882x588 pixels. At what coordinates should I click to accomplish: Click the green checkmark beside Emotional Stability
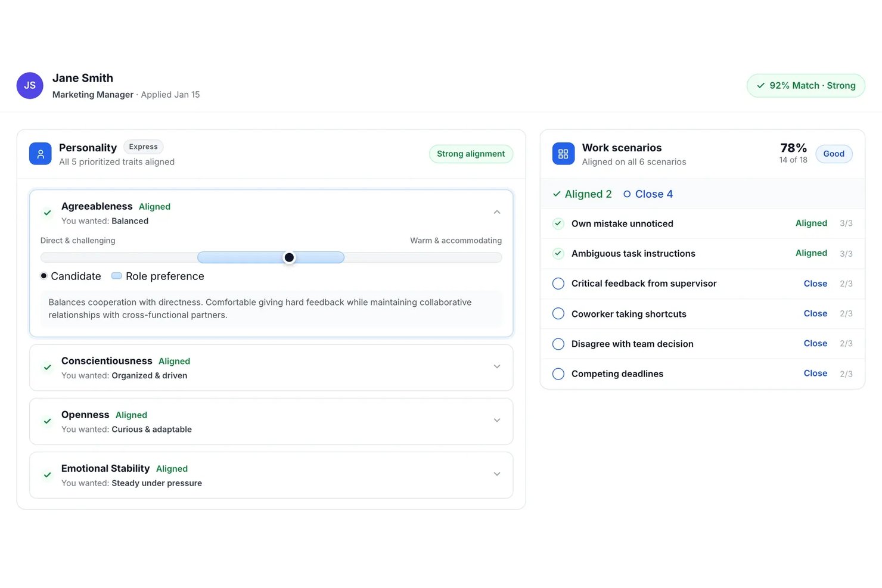click(47, 475)
